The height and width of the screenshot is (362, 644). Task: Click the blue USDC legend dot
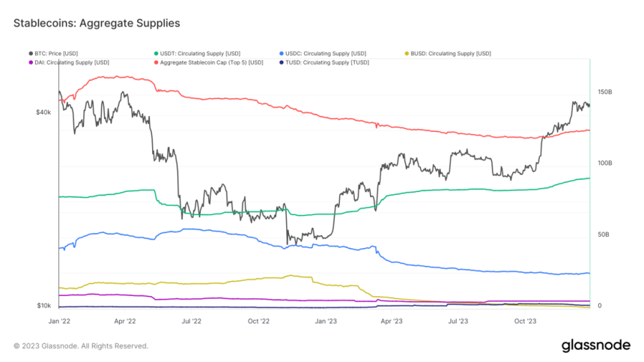tap(282, 53)
